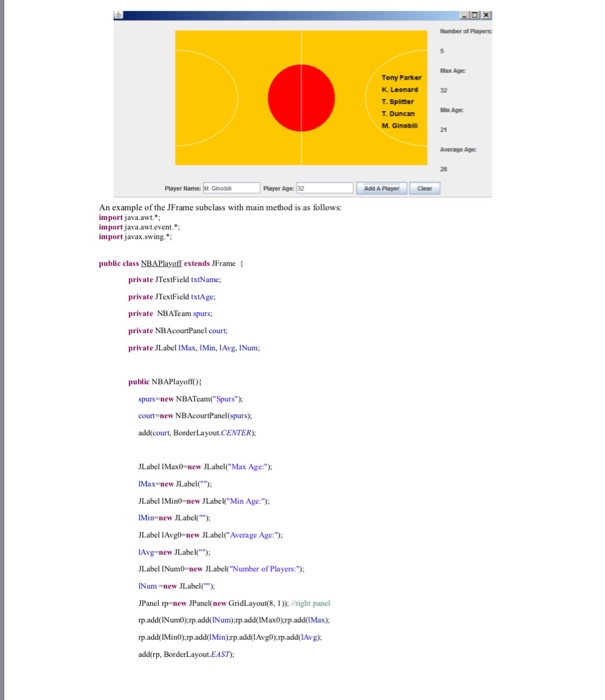Screen dimensions: 605x700
Task: Click the Player Name text field
Action: coord(231,188)
